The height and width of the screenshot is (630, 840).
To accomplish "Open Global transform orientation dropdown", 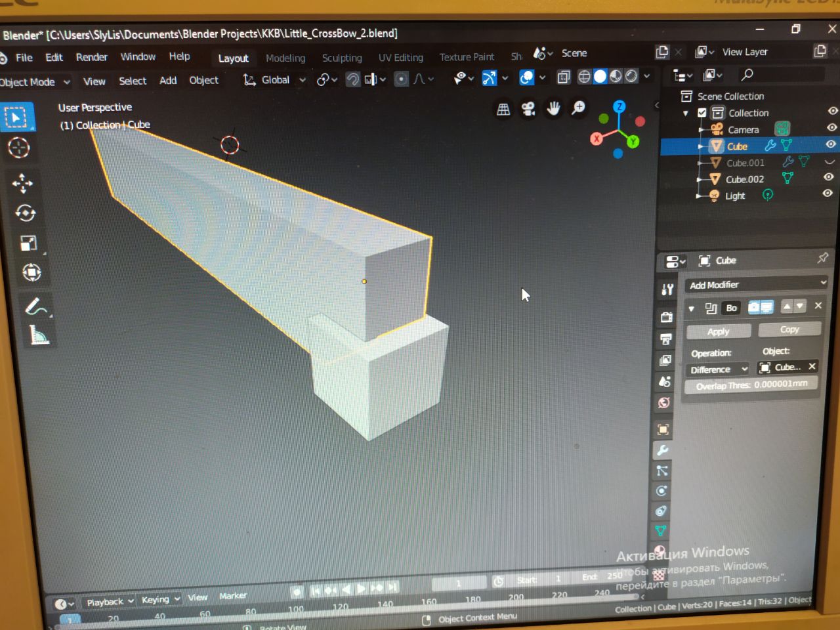I will point(275,80).
